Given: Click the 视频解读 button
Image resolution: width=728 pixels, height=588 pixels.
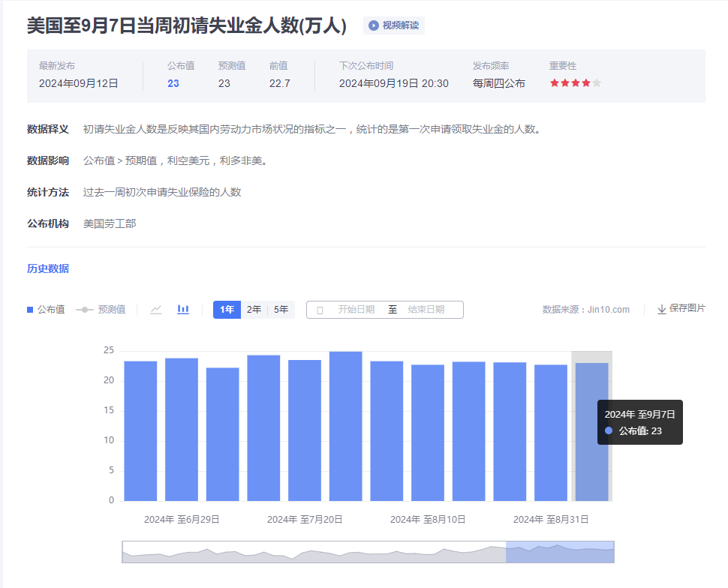Looking at the screenshot, I should pos(394,25).
